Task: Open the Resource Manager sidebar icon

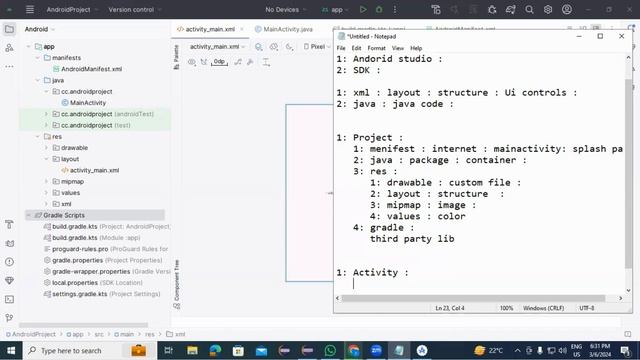Action: (x=9, y=48)
